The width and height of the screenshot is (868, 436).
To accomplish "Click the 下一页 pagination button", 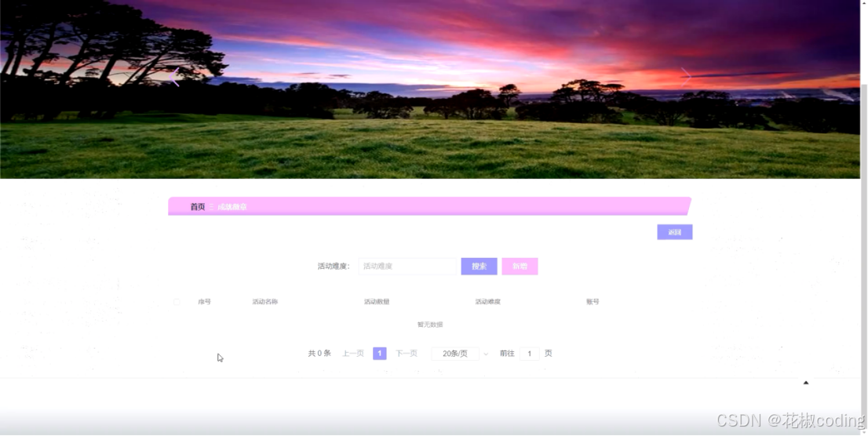I will coord(407,354).
